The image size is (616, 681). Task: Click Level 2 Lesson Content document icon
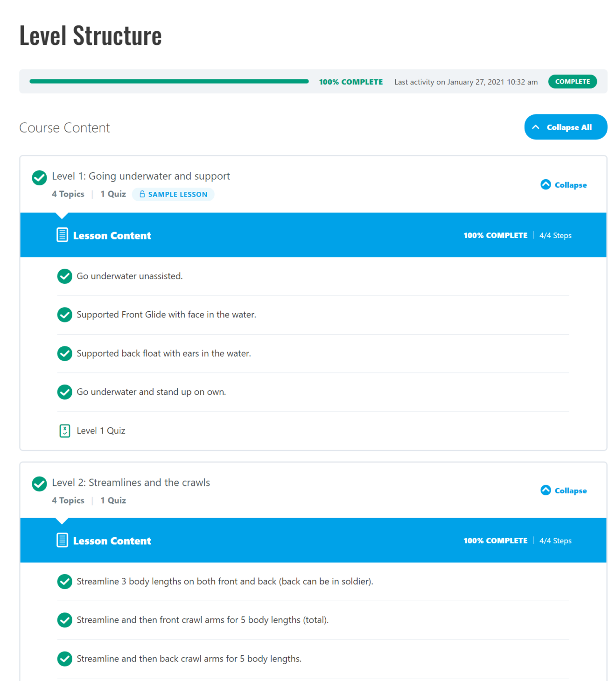(x=62, y=540)
